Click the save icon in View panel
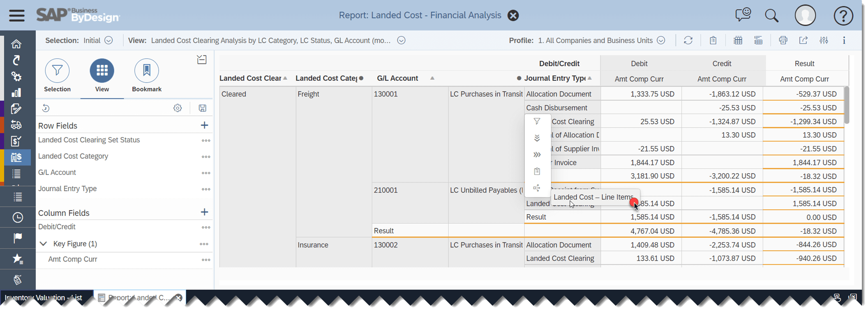Viewport: 868px width, 312px height. (x=202, y=108)
